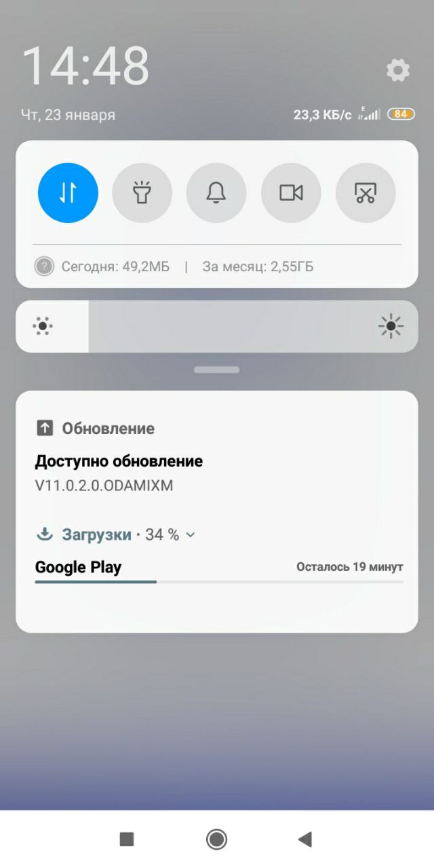Expand the Загрузки notification chevron
The width and height of the screenshot is (434, 868).
point(191,535)
